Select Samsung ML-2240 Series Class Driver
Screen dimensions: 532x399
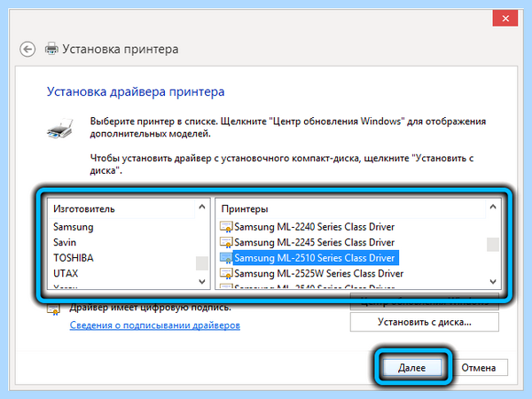pos(315,227)
